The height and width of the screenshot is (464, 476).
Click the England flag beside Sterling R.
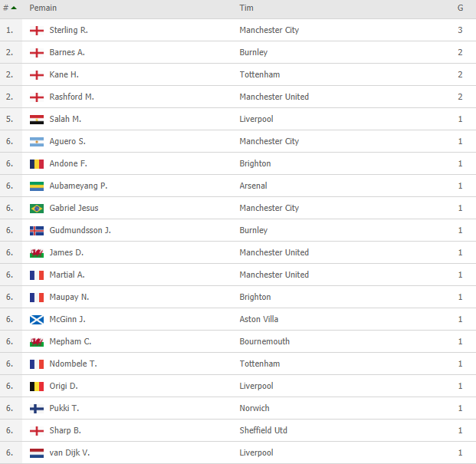pyautogui.click(x=36, y=31)
